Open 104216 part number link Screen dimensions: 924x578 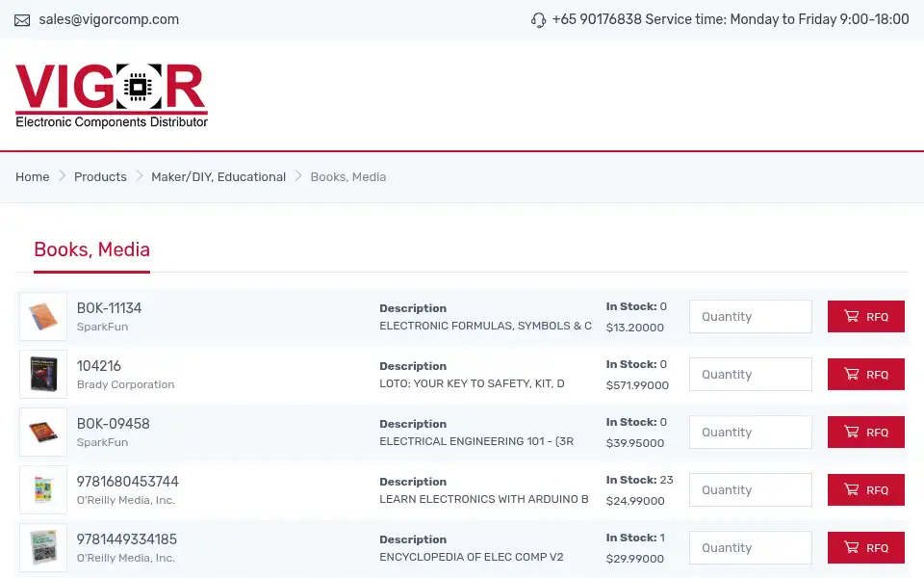pos(99,366)
